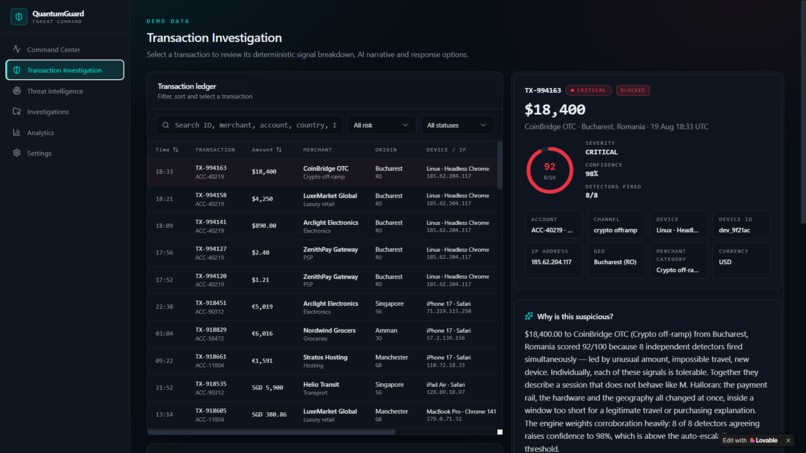Sort ledger by Amount column
The height and width of the screenshot is (453, 806).
(x=266, y=150)
